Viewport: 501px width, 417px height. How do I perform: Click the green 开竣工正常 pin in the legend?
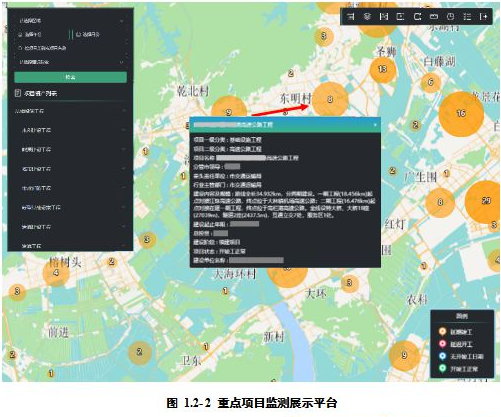click(x=442, y=369)
